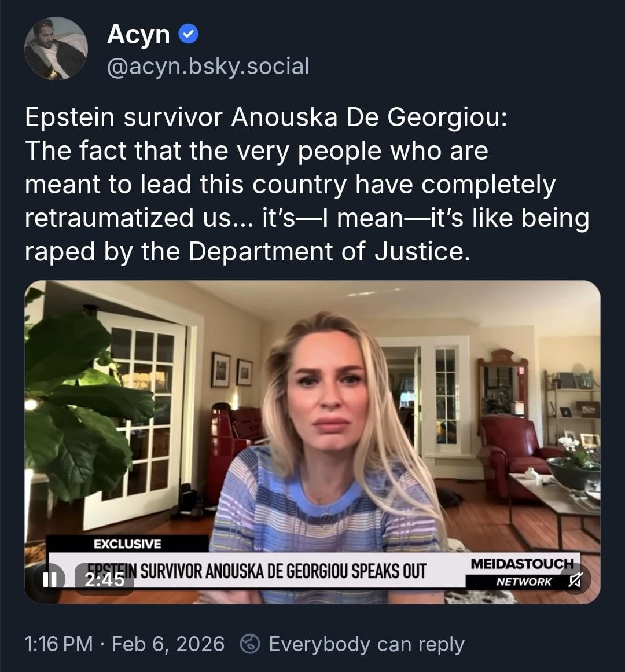Click the 2:45 video time remaining badge
The image size is (625, 672).
pyautogui.click(x=105, y=579)
